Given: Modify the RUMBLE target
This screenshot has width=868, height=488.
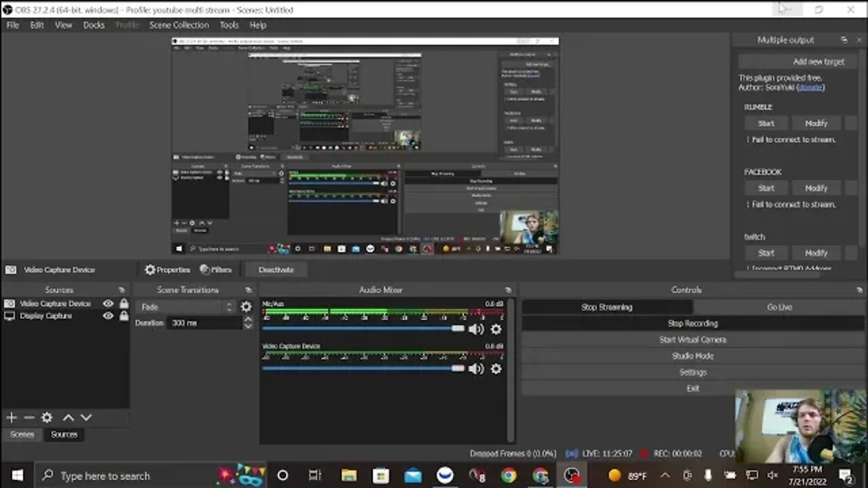Looking at the screenshot, I should point(816,123).
